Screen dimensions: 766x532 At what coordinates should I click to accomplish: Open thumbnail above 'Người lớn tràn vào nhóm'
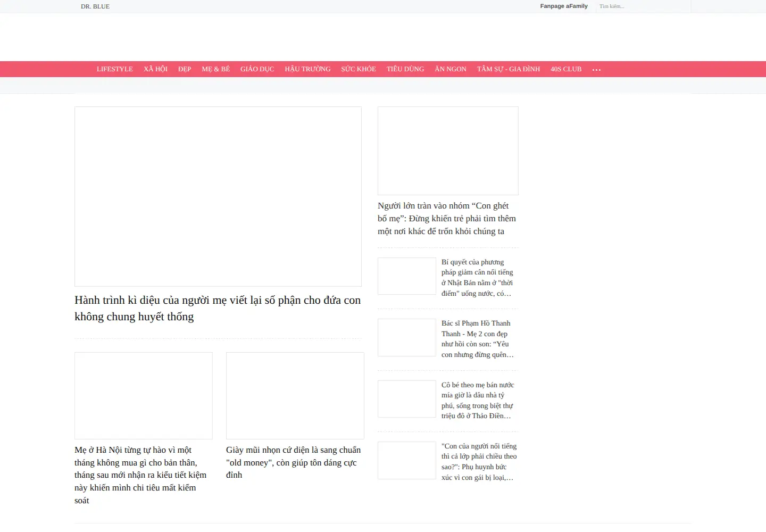pos(448,151)
